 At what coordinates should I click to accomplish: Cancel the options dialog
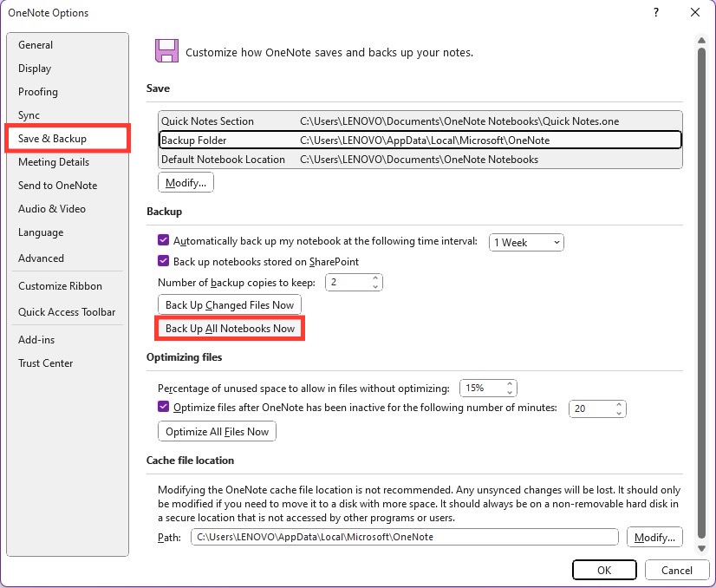pyautogui.click(x=677, y=570)
